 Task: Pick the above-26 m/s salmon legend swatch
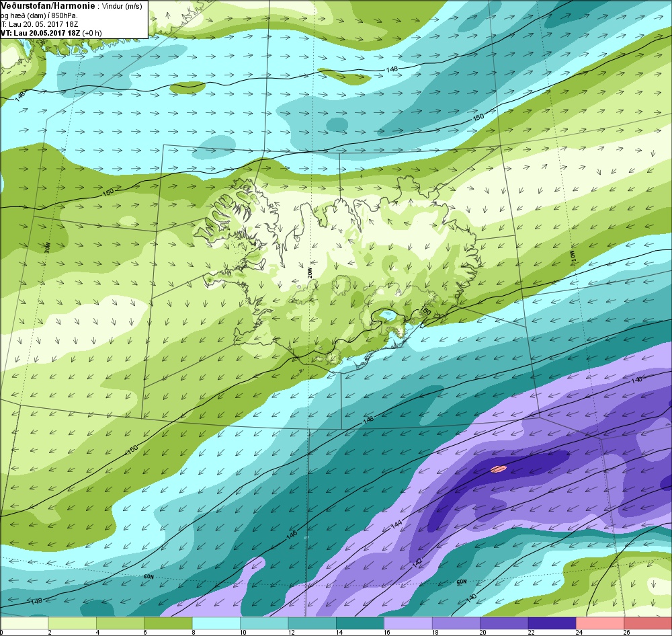[648, 623]
